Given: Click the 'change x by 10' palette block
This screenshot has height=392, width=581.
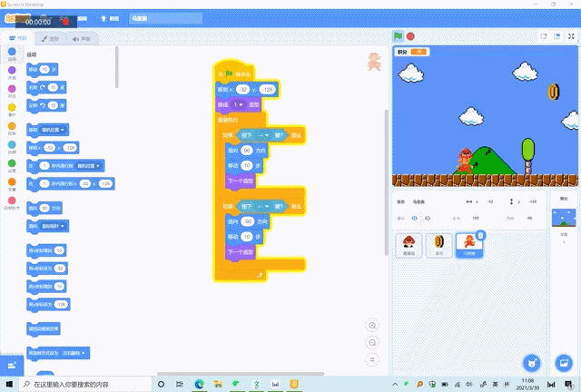Looking at the screenshot, I should pyautogui.click(x=46, y=250).
